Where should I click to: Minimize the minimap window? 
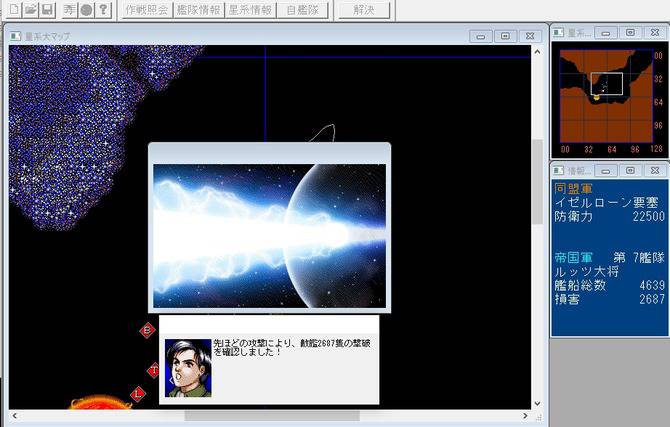click(605, 32)
